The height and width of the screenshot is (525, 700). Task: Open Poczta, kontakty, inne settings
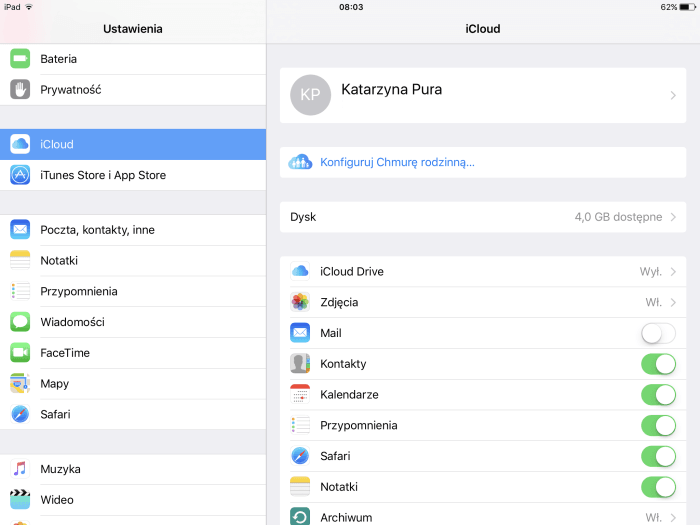point(133,229)
